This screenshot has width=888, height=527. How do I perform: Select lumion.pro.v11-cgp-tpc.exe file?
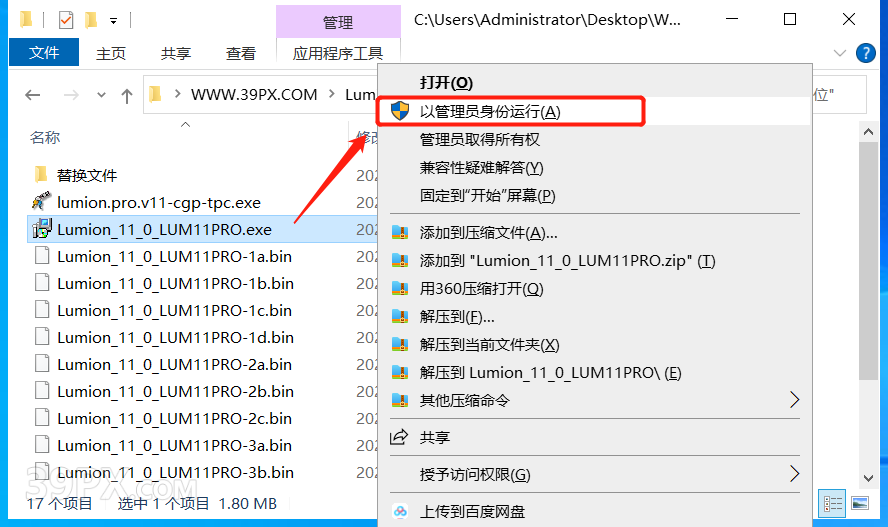click(159, 203)
